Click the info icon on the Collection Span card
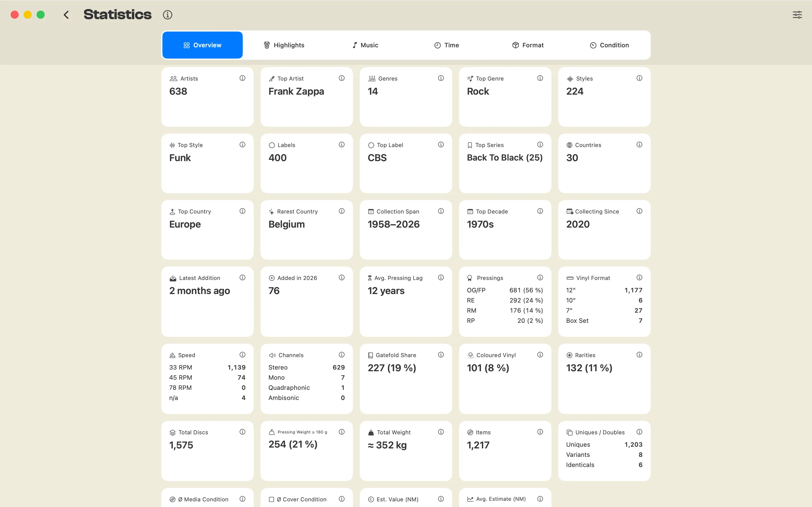The image size is (812, 507). click(441, 211)
